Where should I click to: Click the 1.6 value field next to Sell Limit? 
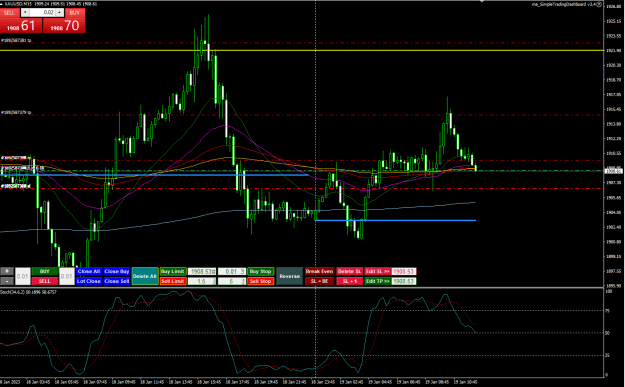click(202, 281)
